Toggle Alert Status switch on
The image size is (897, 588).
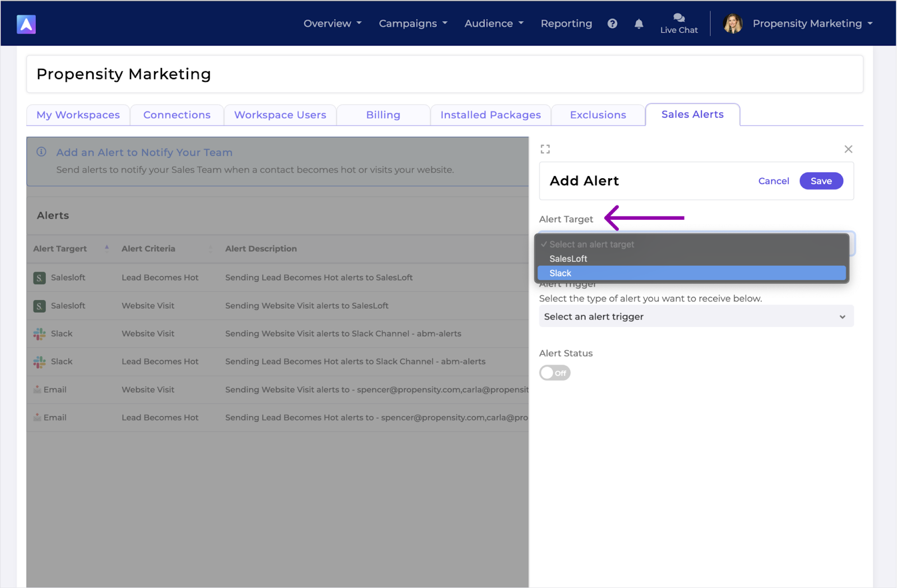click(x=554, y=373)
